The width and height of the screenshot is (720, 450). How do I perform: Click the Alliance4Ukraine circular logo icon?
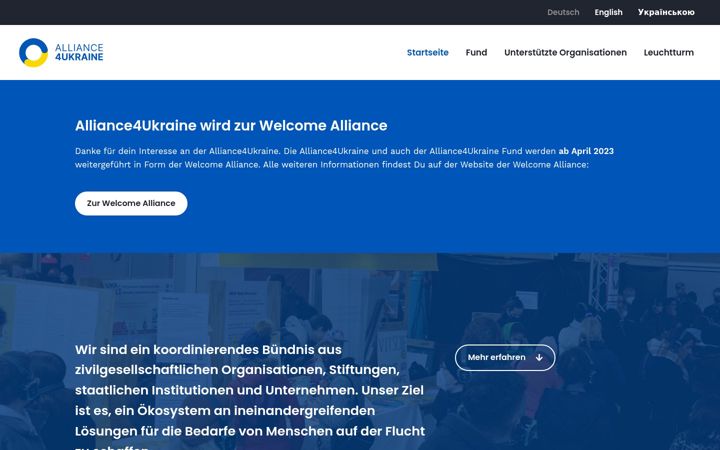(x=34, y=52)
